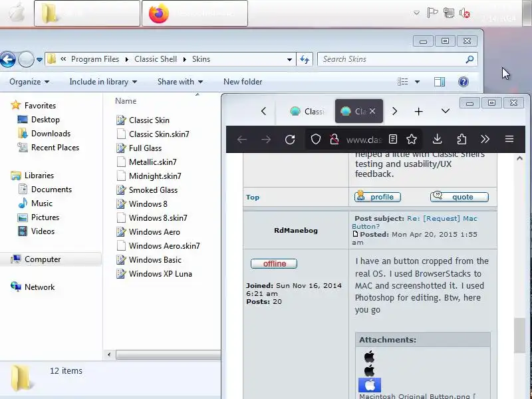Screen dimensions: 532x399
Task: Click the horizontal scrollbar left arrow
Action: [x=109, y=355]
